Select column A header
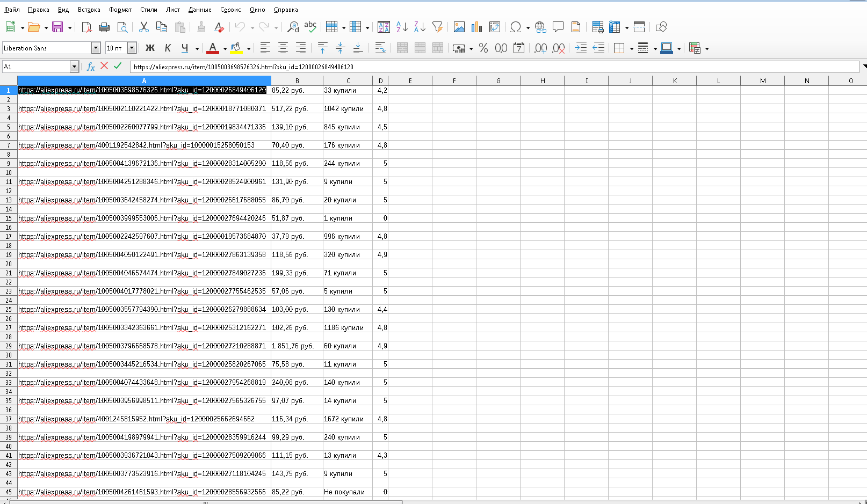 click(x=144, y=81)
